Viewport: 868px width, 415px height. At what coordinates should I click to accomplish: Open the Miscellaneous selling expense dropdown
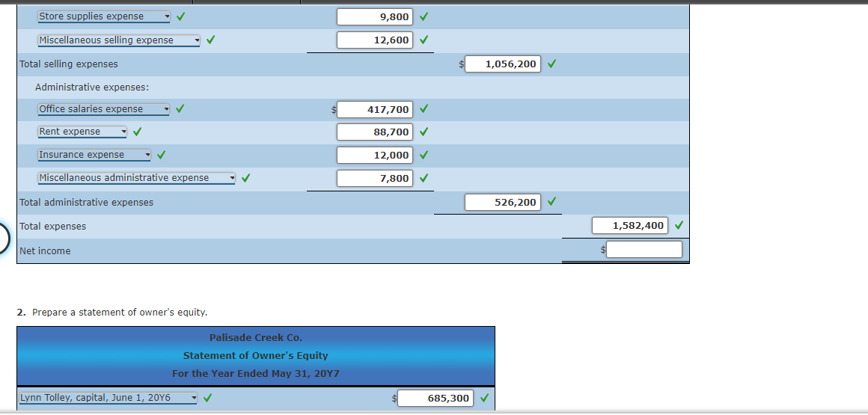(x=119, y=40)
